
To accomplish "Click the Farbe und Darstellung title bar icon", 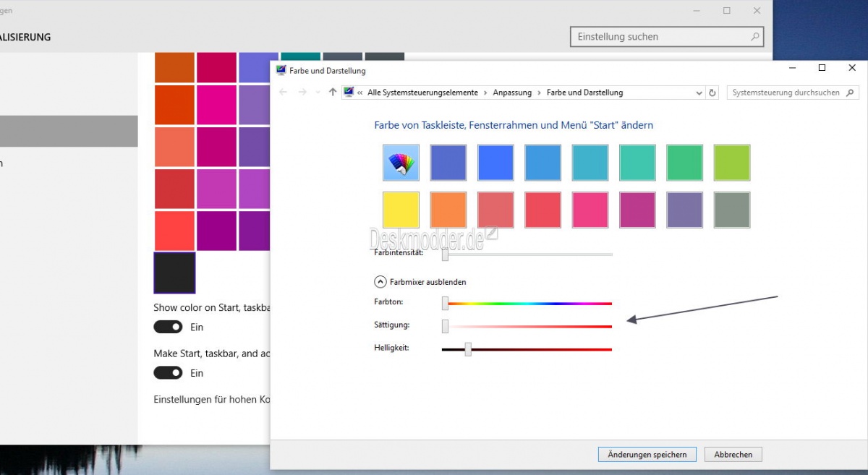I will (281, 70).
